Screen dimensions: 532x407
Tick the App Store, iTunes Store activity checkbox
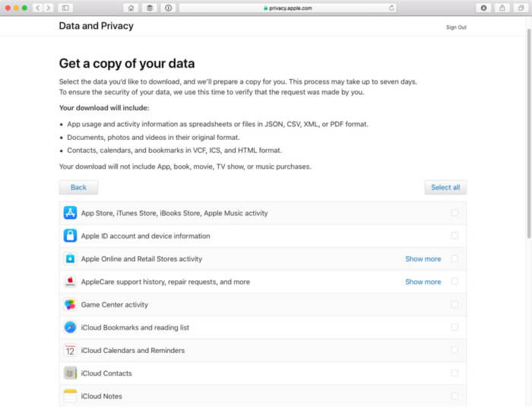454,213
